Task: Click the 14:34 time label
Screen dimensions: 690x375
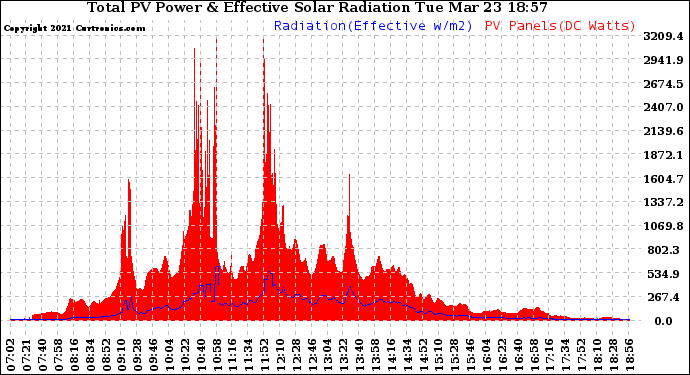Action: 407,355
